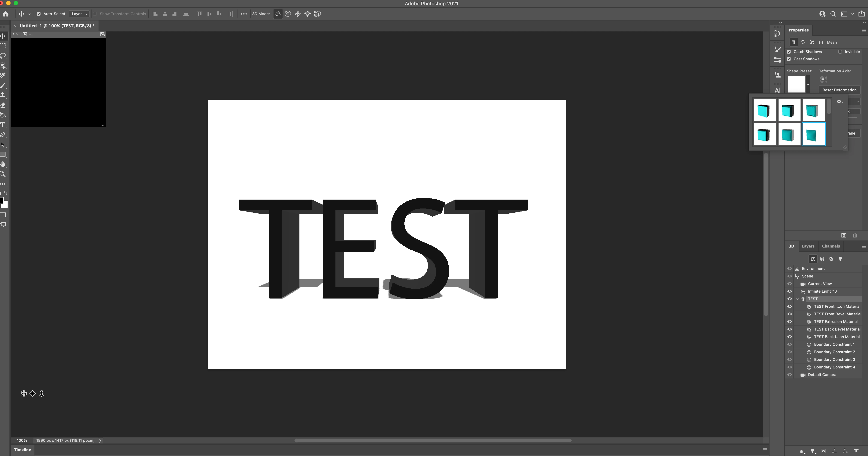
Task: Enable the Invisible checkbox
Action: (840, 52)
